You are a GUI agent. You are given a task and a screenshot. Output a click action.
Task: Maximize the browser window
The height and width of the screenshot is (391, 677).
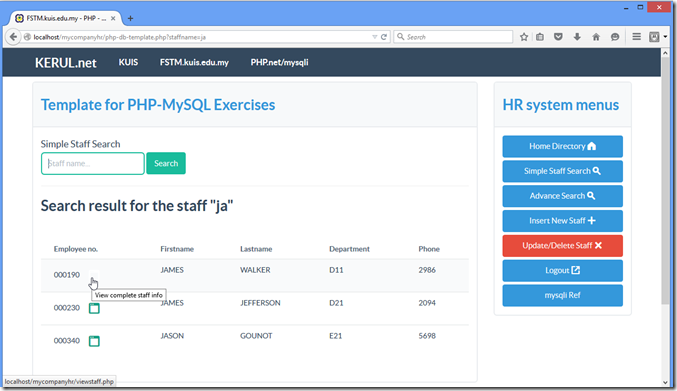tap(640, 7)
